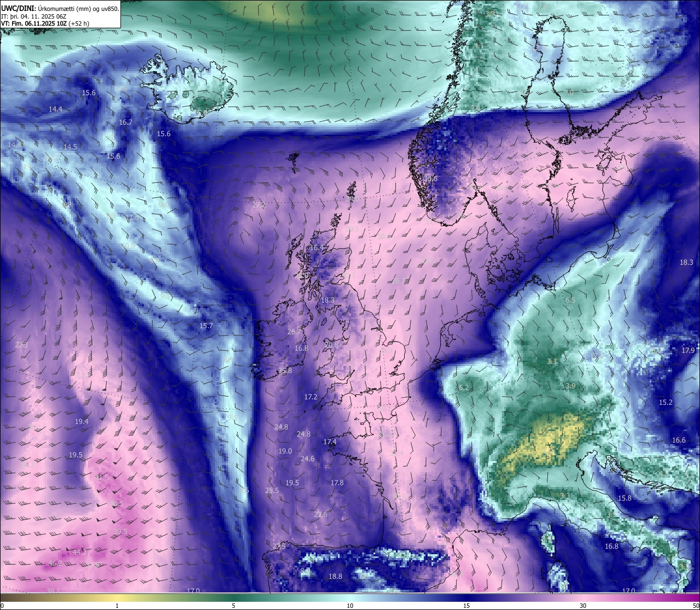The width and height of the screenshot is (700, 610).
Task: Click the 14.5 value label
Action: 70,147
